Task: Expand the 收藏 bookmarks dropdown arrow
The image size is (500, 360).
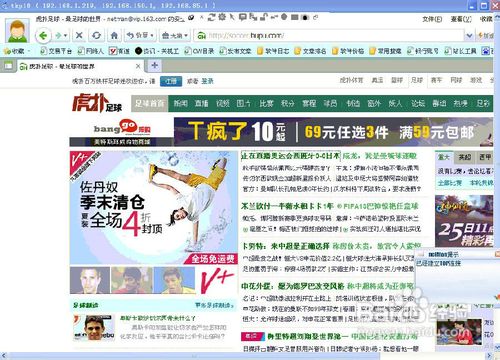Action: pyautogui.click(x=29, y=51)
